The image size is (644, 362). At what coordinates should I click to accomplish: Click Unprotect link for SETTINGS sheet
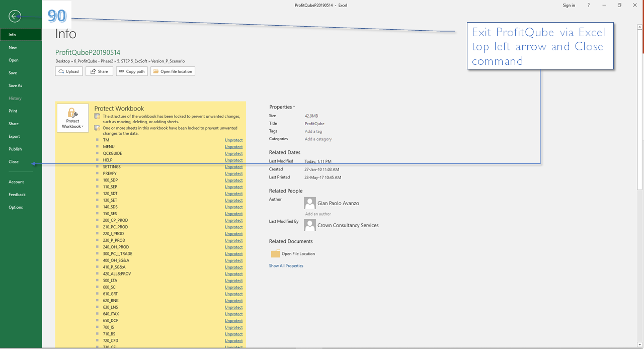point(233,167)
